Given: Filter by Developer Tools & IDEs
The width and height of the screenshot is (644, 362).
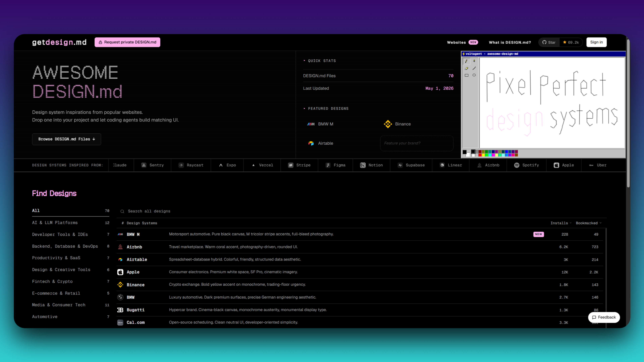Looking at the screenshot, I should [70, 235].
